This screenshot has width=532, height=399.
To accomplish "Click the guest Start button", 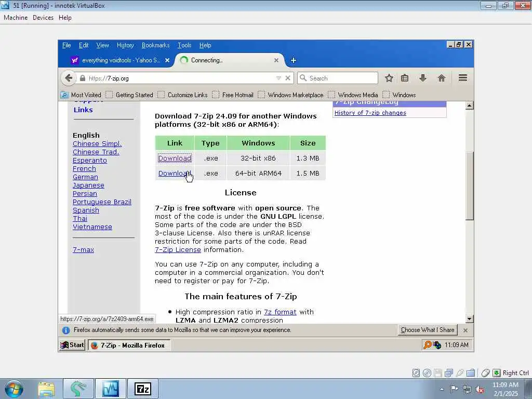I will (x=72, y=345).
